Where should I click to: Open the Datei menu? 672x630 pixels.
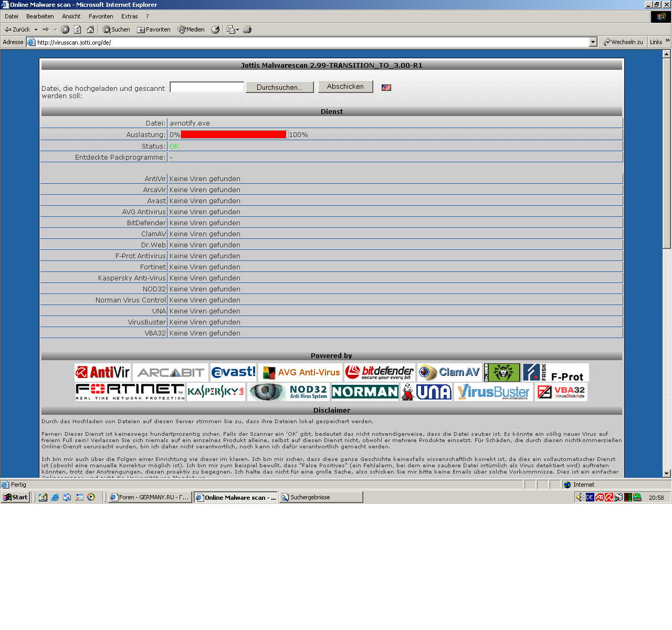coord(12,16)
